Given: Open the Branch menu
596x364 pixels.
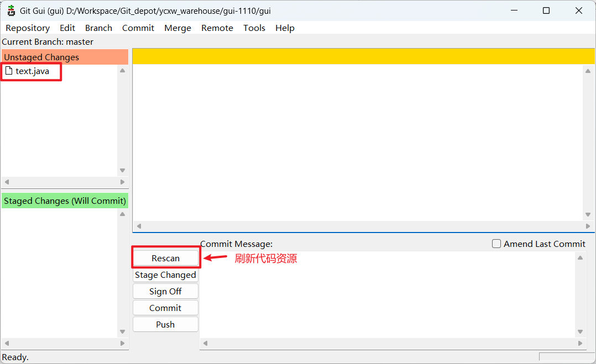Looking at the screenshot, I should pyautogui.click(x=98, y=28).
